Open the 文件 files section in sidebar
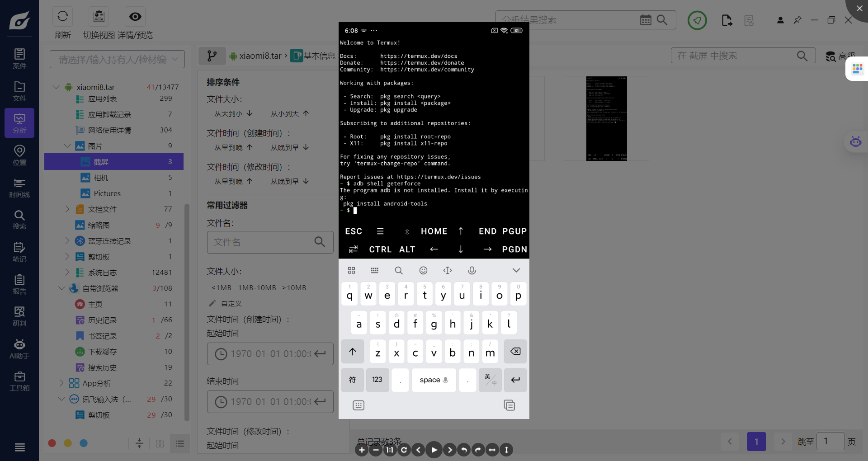The image size is (868, 461). (19, 91)
